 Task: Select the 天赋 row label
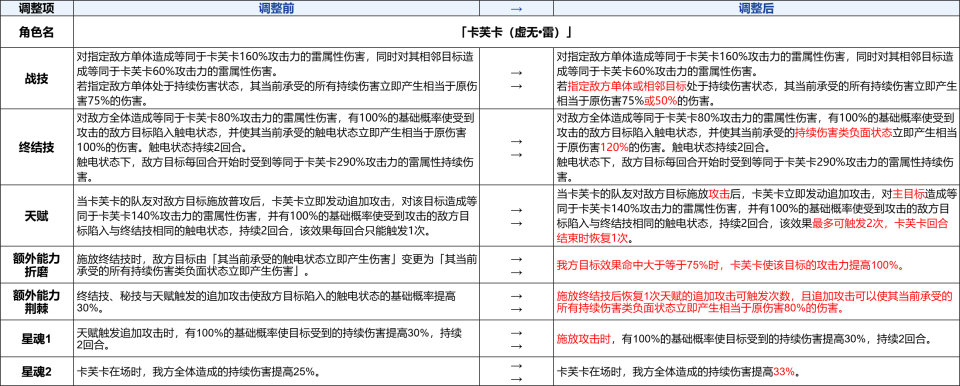37,215
